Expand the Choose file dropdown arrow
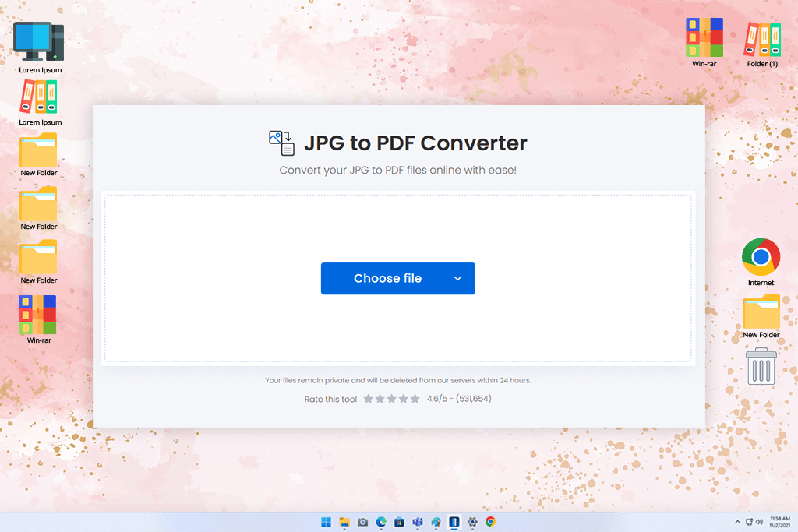 pyautogui.click(x=457, y=278)
